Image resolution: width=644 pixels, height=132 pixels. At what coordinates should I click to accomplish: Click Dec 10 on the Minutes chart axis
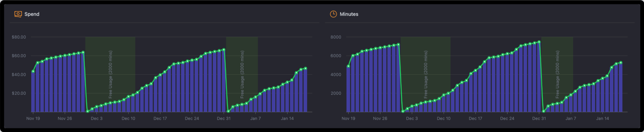[444, 119]
